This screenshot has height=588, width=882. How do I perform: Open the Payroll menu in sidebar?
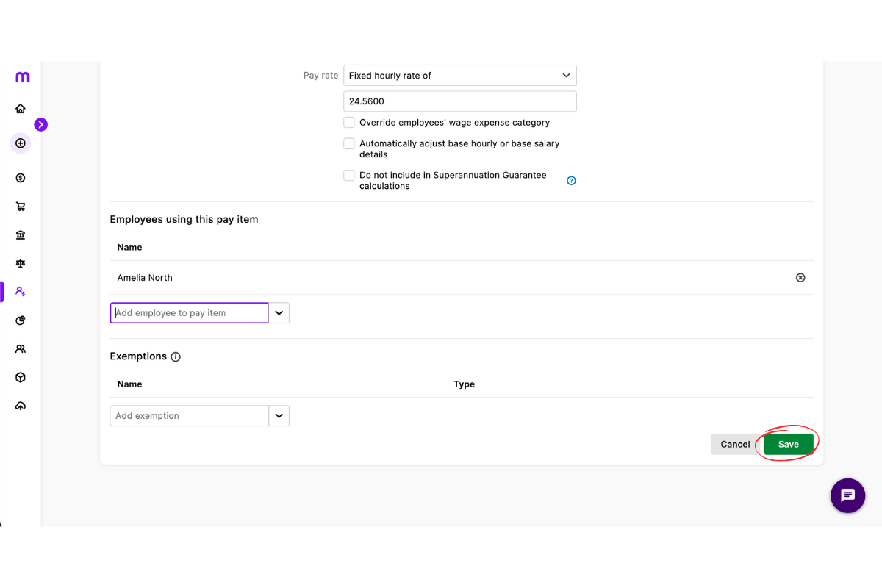tap(21, 292)
